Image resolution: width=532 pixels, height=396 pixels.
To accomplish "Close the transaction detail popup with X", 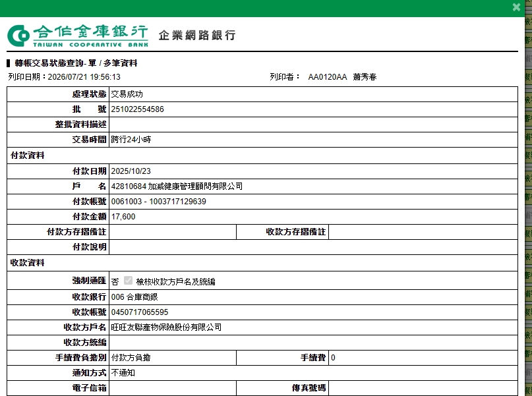I will (x=516, y=7).
